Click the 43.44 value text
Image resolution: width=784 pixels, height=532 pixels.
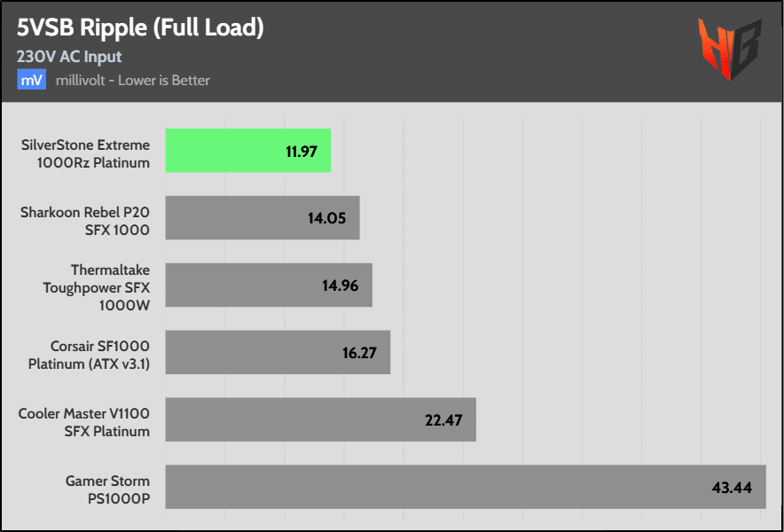732,488
